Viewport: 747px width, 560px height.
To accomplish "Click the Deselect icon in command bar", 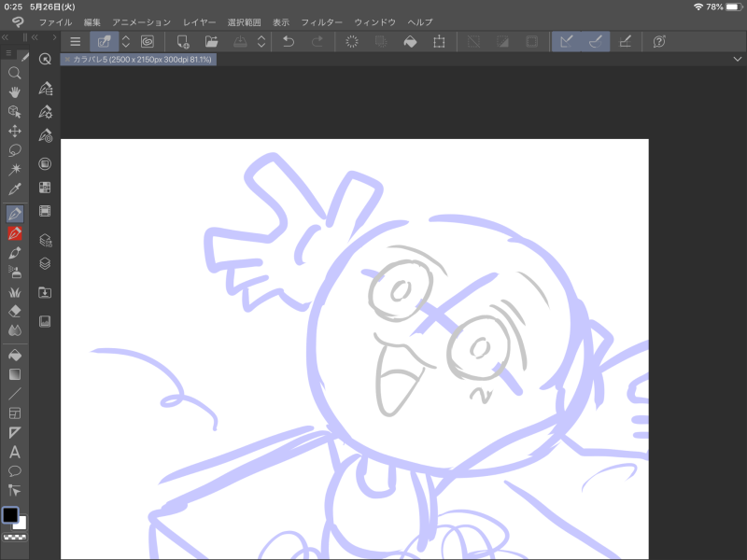I will click(x=473, y=42).
